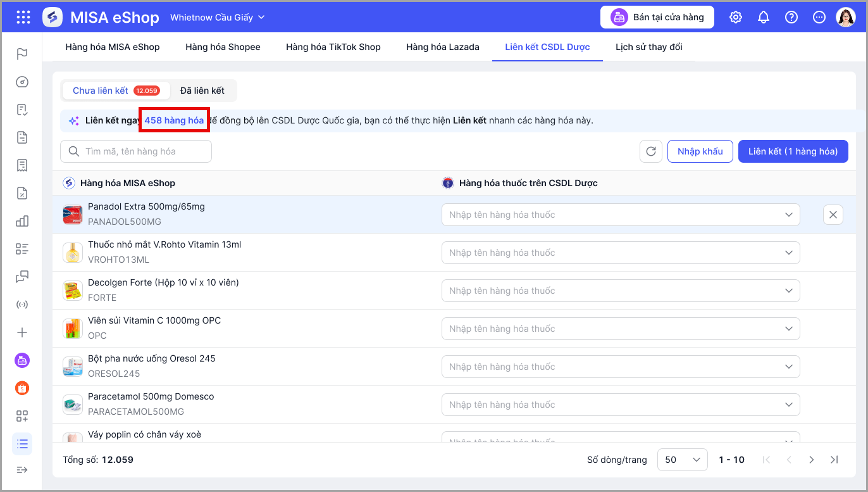Select the flag icon in the sidebar

[x=22, y=54]
